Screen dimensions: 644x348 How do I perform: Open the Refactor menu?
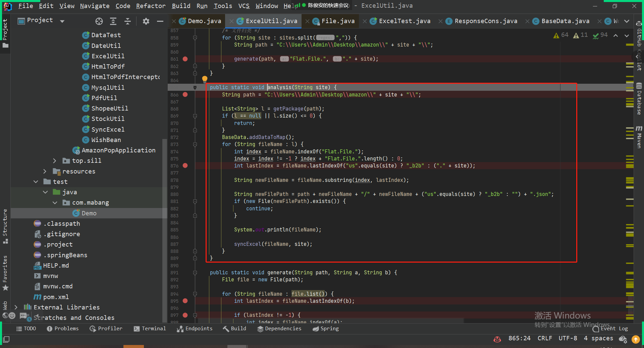tap(151, 6)
